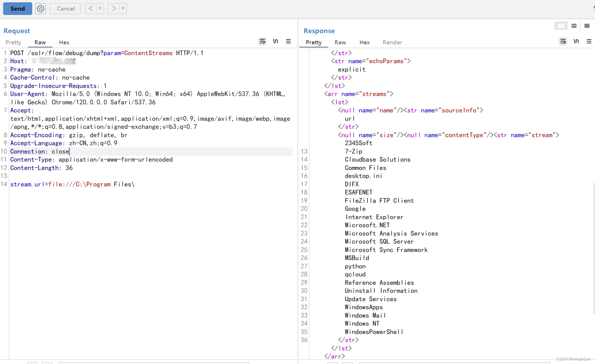595x364 pixels.
Task: Click the Content-Length: 36 header
Action: pyautogui.click(x=42, y=168)
